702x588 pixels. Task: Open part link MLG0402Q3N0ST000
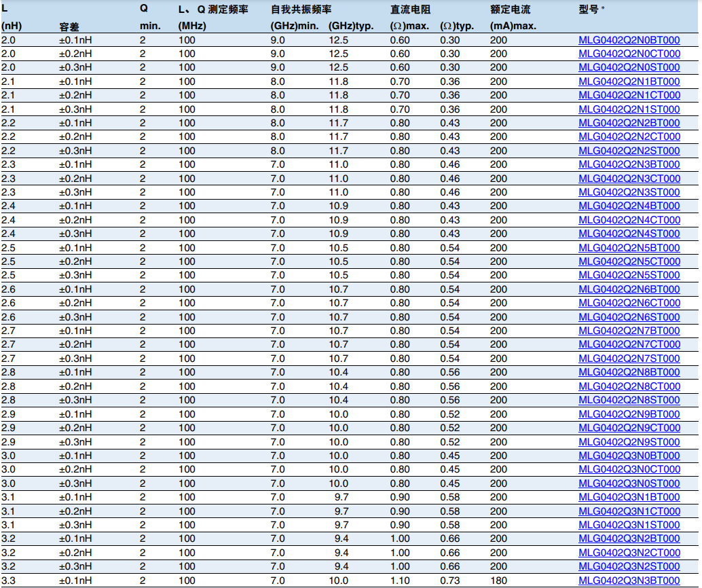point(629,483)
